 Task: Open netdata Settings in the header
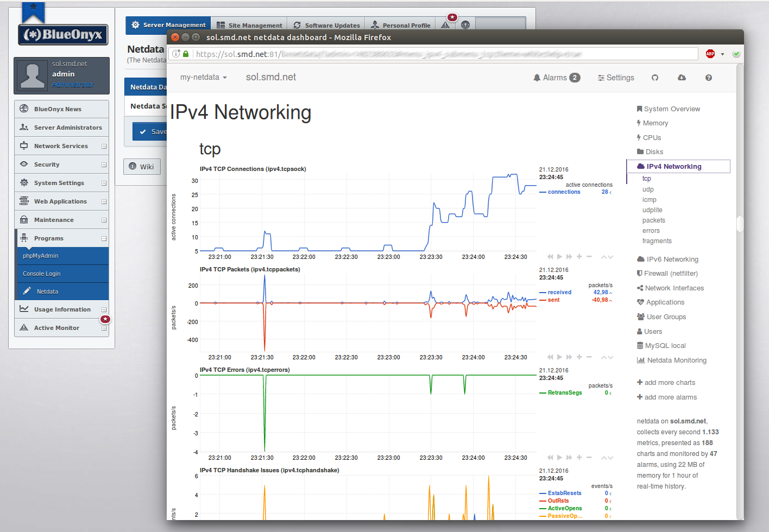tap(616, 78)
